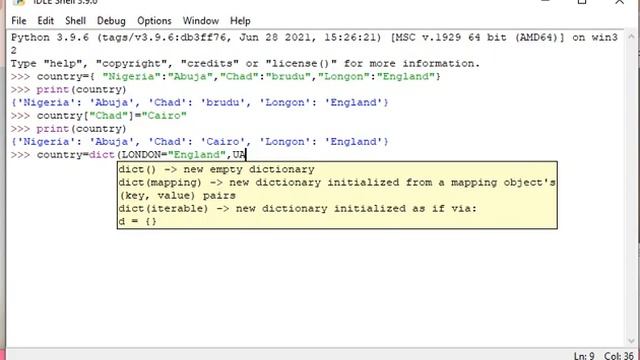The width and height of the screenshot is (640, 360).
Task: Click the scrollbar up arrow
Action: pyautogui.click(x=631, y=37)
